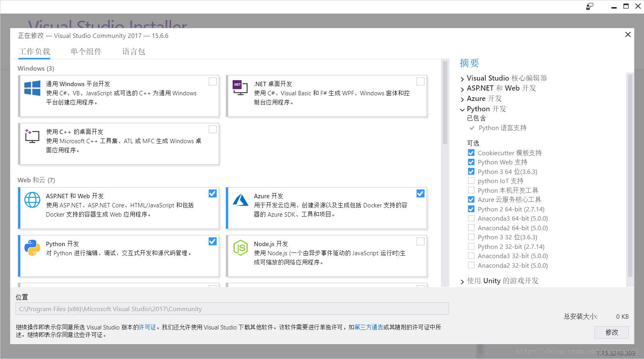
Task: Click the summary panel vertical scrollbar
Action: (x=630, y=176)
